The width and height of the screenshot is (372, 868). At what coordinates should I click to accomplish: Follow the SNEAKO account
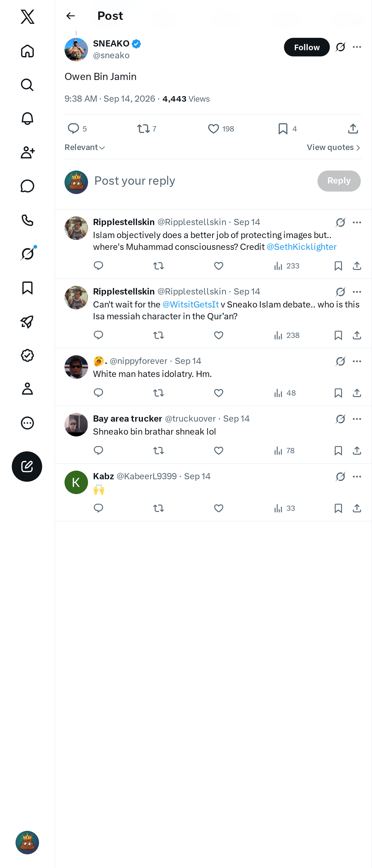click(x=307, y=47)
